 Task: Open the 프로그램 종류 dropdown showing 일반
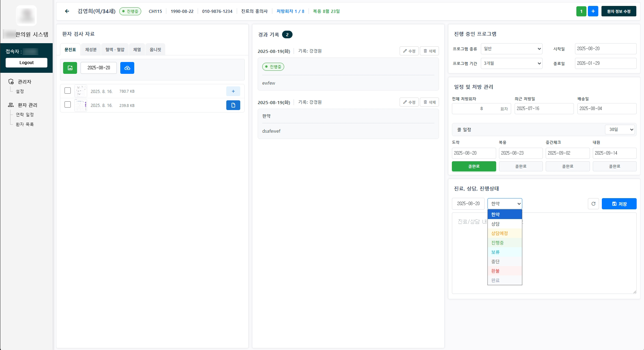(511, 48)
